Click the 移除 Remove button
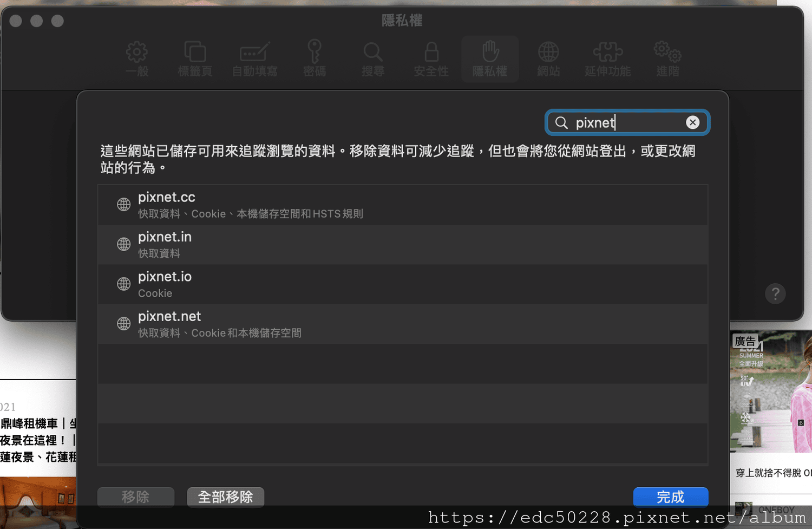Viewport: 812px width, 529px height. coord(136,497)
